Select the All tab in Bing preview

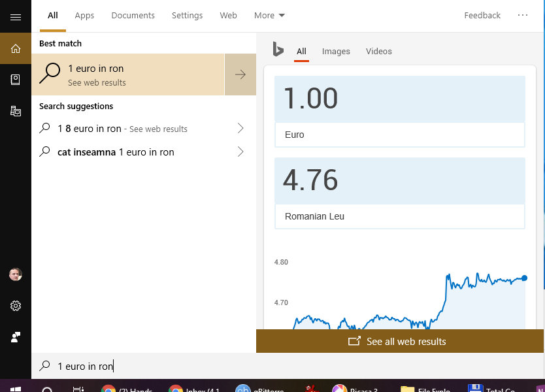301,52
